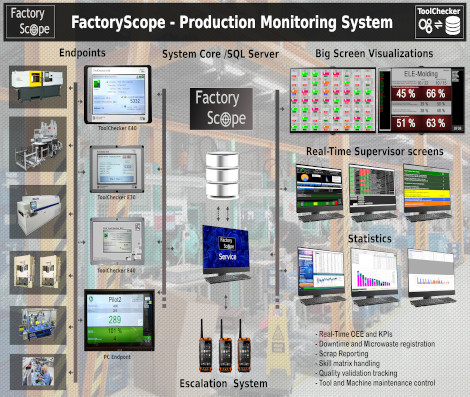The width and height of the screenshot is (470, 397).
Task: Open the statistics monitor with magenta bars
Action: point(374,277)
